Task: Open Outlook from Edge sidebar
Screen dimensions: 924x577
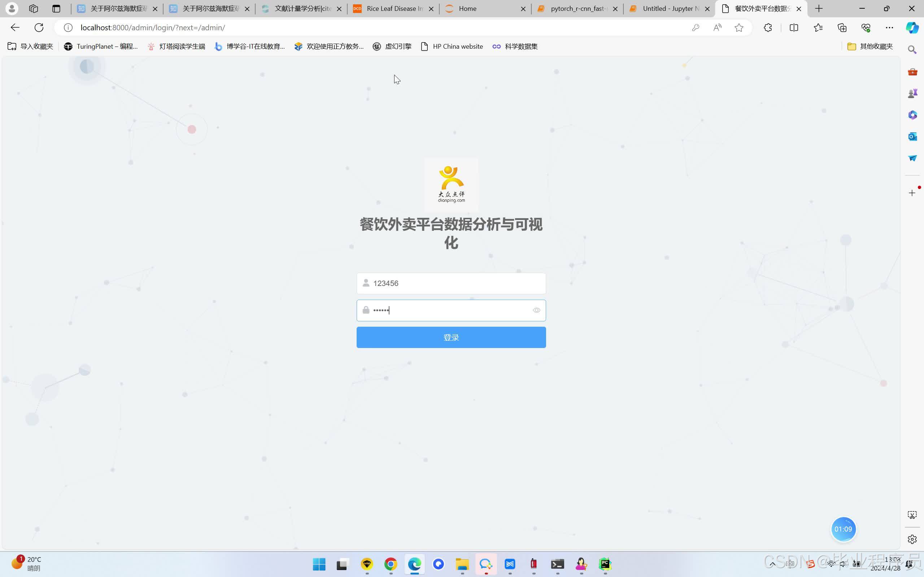Action: pyautogui.click(x=912, y=137)
